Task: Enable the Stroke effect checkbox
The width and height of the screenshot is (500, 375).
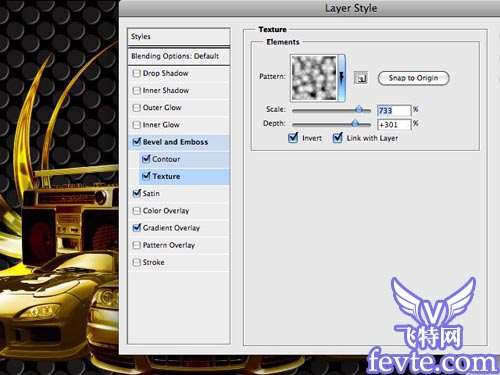Action: point(136,262)
